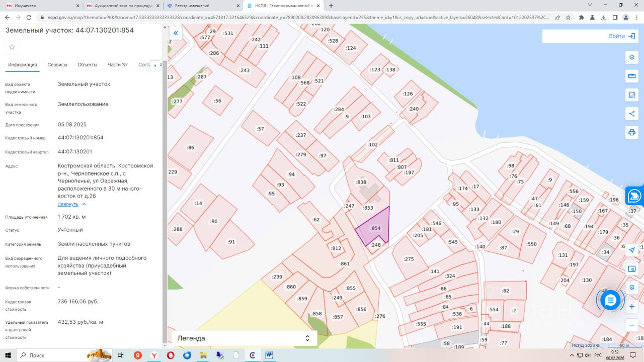Select parcel :853 on the map
This screenshot has height=362, width=644.
[368, 208]
